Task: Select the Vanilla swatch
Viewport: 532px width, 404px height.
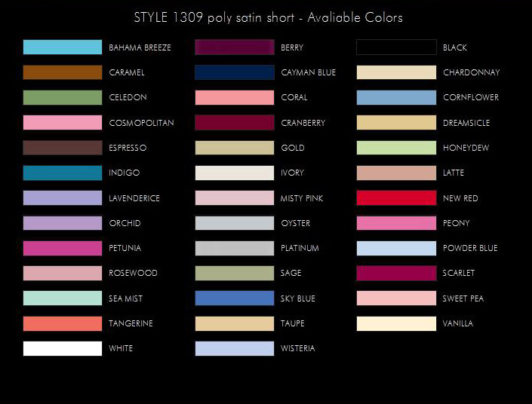Action: coord(396,323)
